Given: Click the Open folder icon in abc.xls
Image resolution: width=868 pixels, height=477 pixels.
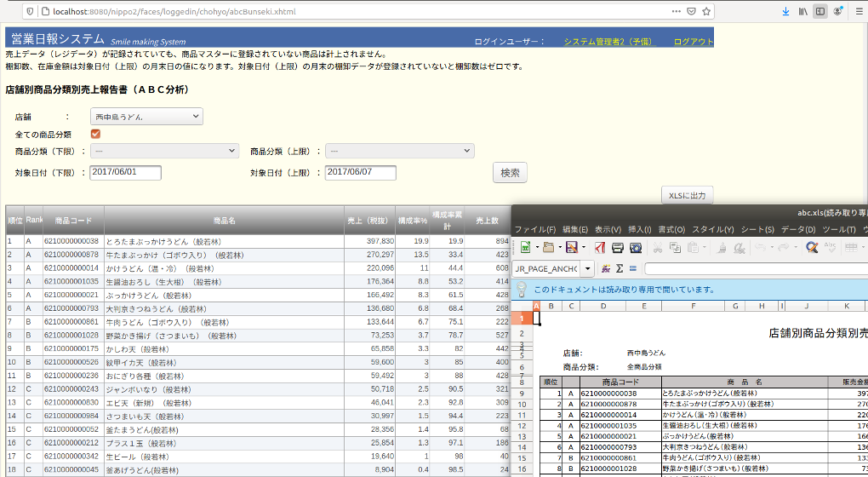Looking at the screenshot, I should point(549,248).
